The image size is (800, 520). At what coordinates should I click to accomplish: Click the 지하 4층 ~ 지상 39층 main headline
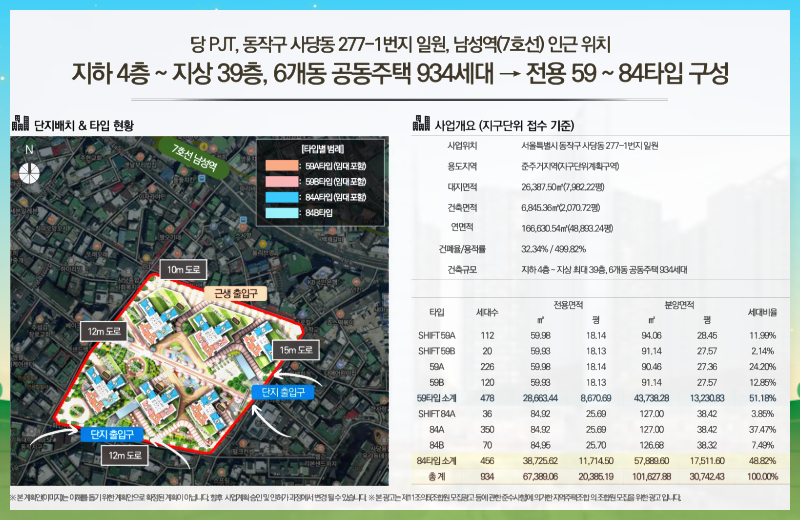400,73
